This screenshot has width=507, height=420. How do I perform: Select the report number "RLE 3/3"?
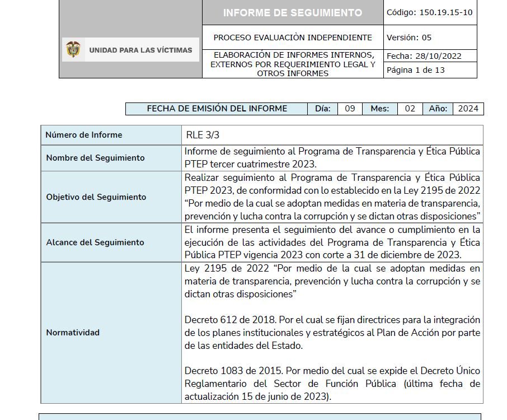click(x=203, y=135)
